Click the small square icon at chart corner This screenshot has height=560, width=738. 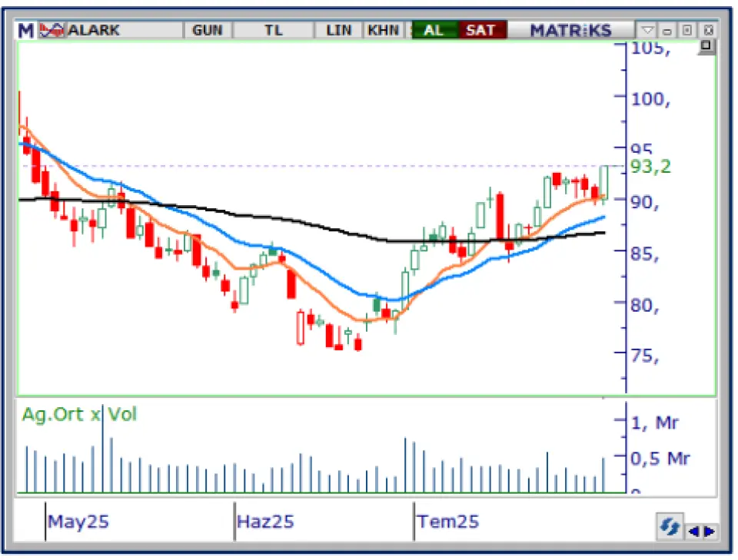point(706,46)
